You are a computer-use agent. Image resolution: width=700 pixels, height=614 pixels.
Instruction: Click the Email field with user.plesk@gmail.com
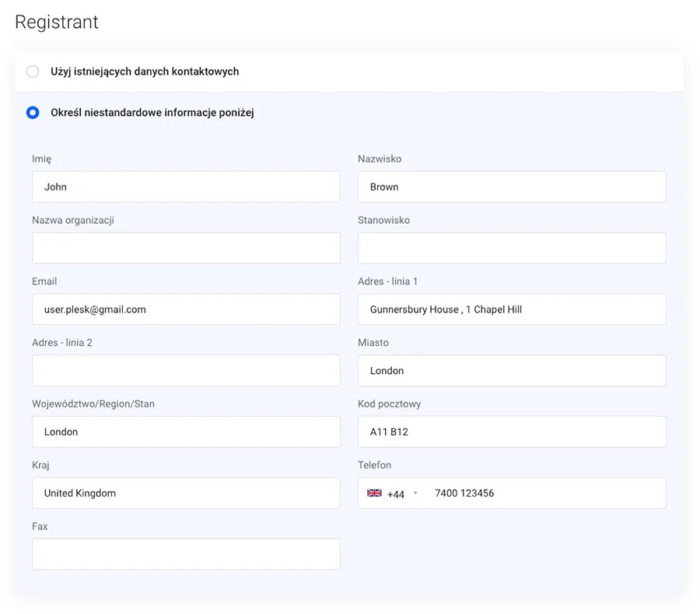coord(186,309)
